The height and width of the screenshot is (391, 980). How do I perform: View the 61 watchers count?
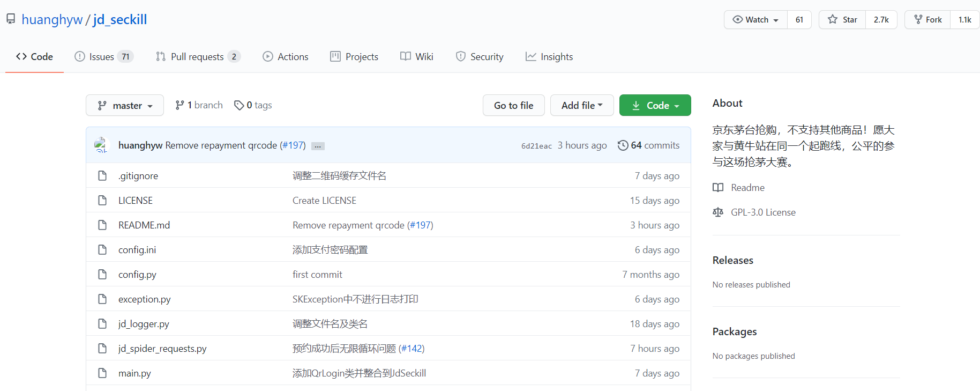pos(799,20)
